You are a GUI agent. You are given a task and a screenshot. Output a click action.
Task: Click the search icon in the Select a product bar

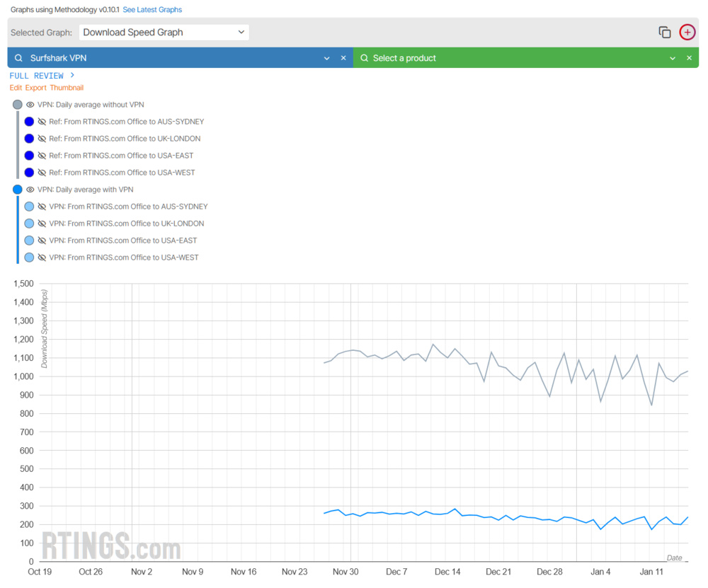coord(363,57)
